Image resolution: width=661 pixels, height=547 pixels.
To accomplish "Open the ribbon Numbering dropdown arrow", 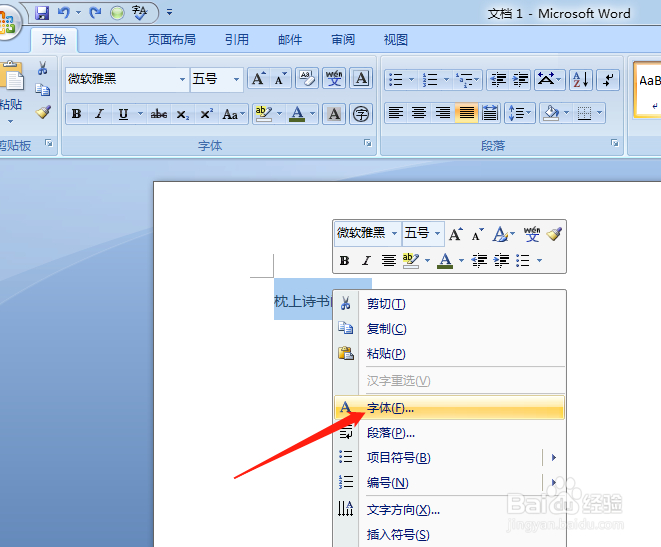I will [x=446, y=79].
